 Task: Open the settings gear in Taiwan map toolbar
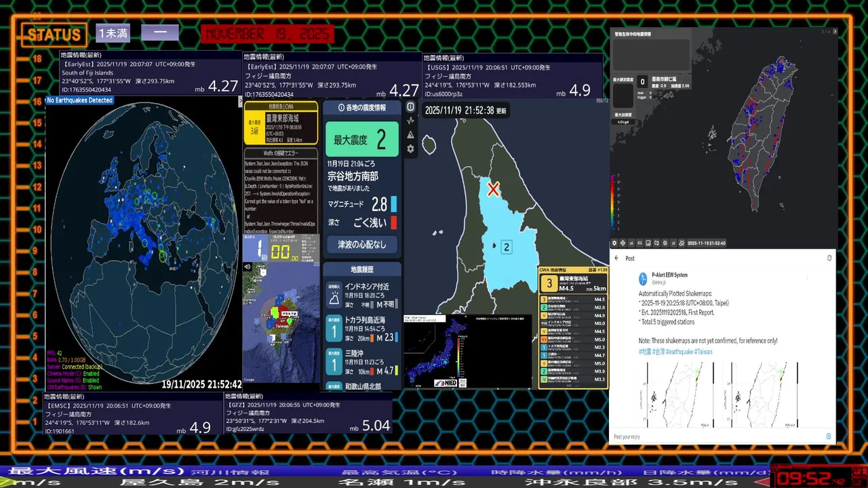pyautogui.click(x=614, y=243)
